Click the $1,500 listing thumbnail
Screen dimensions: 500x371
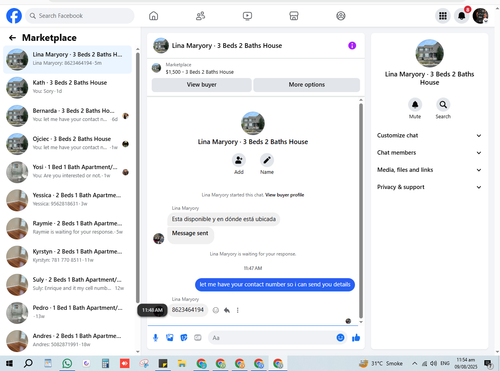[x=156, y=68]
